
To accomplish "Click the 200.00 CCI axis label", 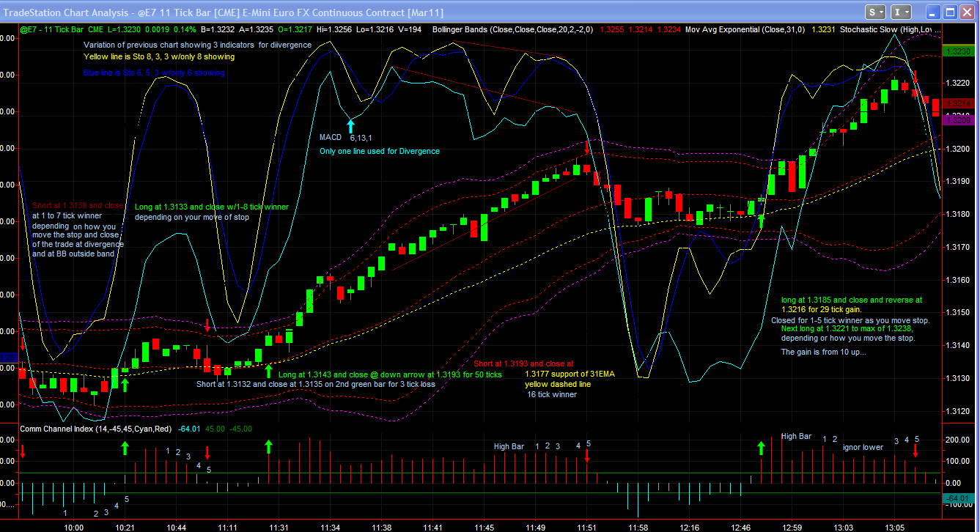I will coord(957,440).
